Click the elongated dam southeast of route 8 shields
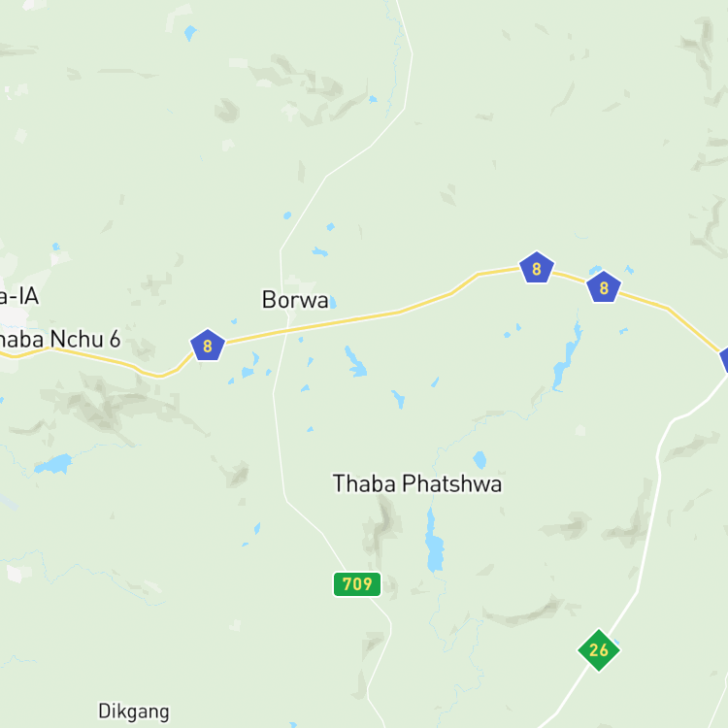This screenshot has height=728, width=728. tap(568, 355)
